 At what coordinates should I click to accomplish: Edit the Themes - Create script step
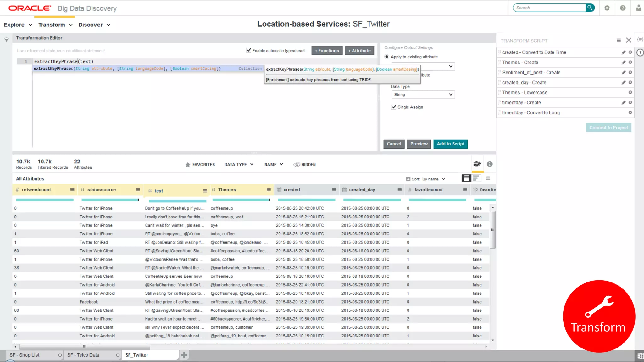click(623, 63)
